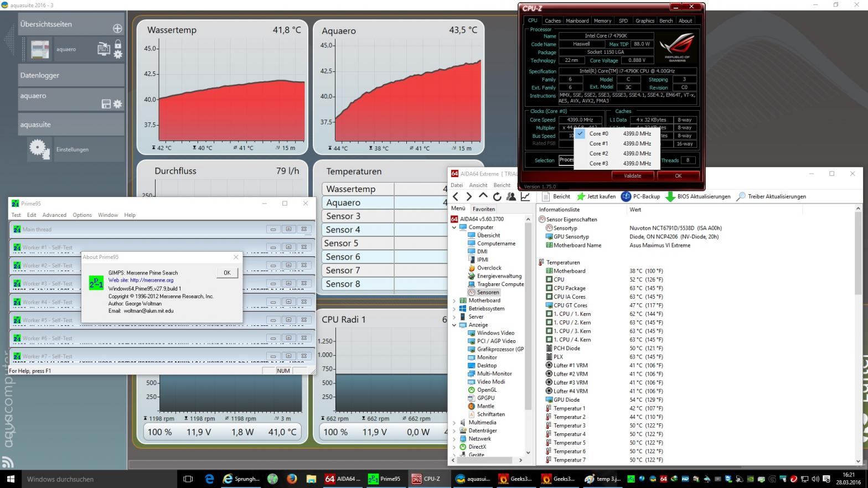Click OK button in CPU-Z
This screenshot has height=488, width=868.
(x=678, y=176)
